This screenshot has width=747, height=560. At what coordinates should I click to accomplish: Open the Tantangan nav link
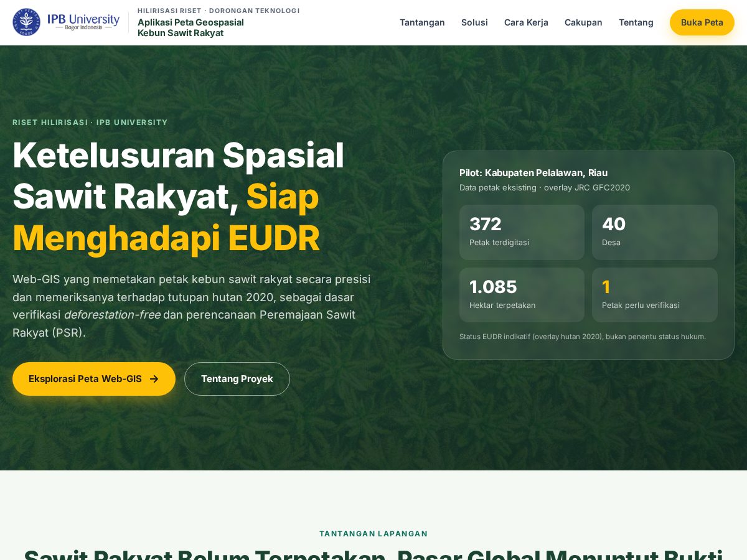[422, 22]
